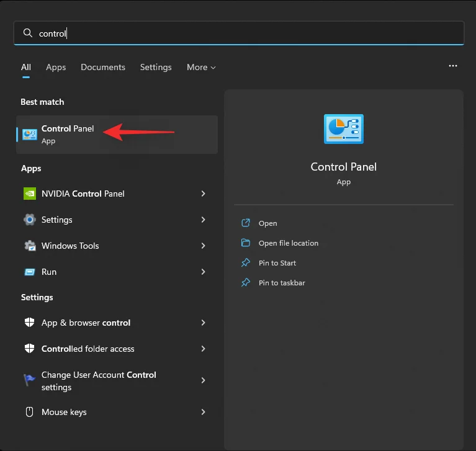Expand the NVIDIA Control Panel chevron
The image size is (476, 451).
click(x=203, y=194)
